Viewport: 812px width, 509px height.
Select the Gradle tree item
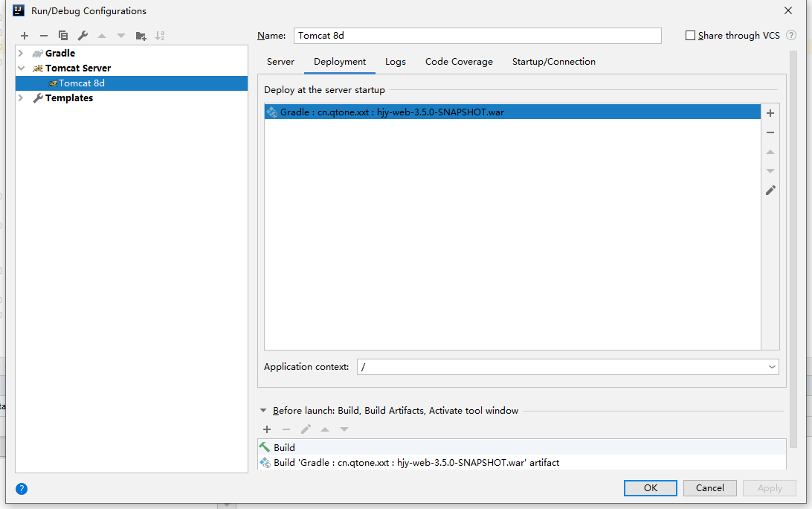click(x=60, y=53)
